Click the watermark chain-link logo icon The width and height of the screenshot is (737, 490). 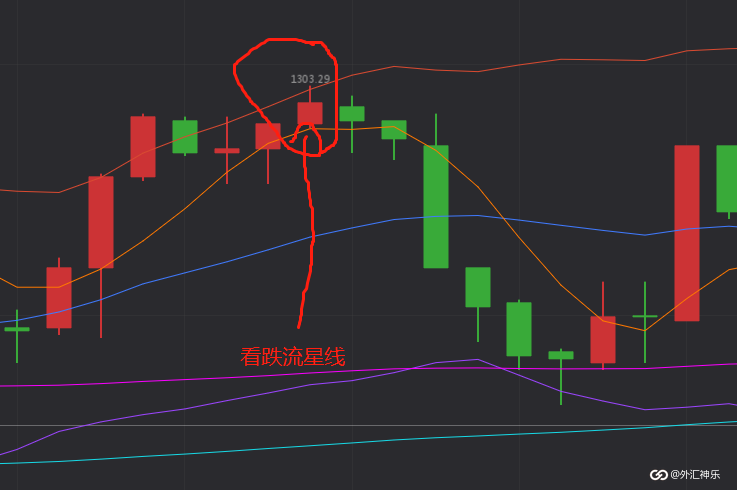[659, 475]
